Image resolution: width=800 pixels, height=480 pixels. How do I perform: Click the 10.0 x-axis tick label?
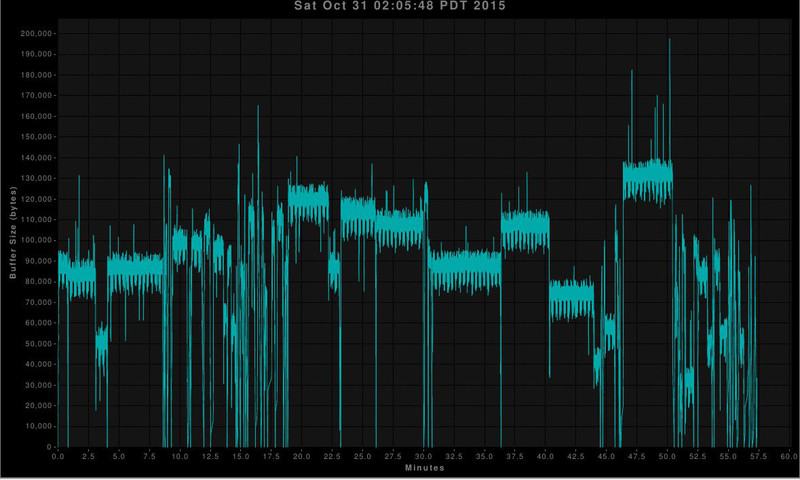pos(180,456)
